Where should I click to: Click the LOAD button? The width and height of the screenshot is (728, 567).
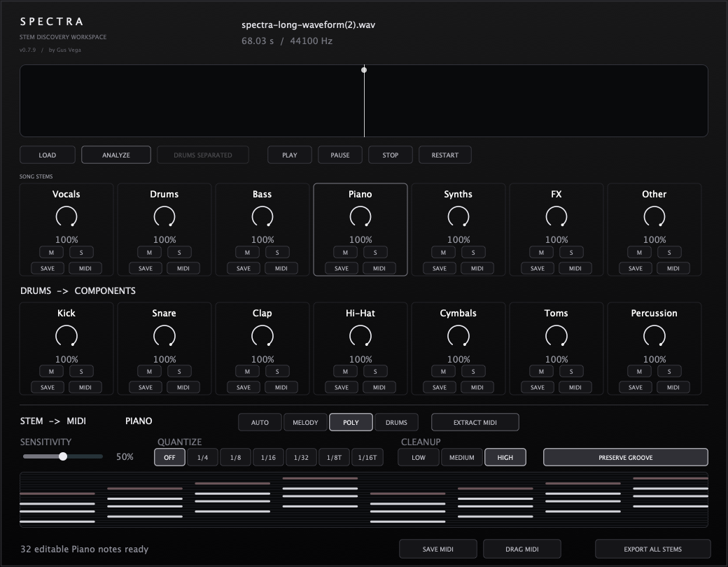tap(48, 155)
